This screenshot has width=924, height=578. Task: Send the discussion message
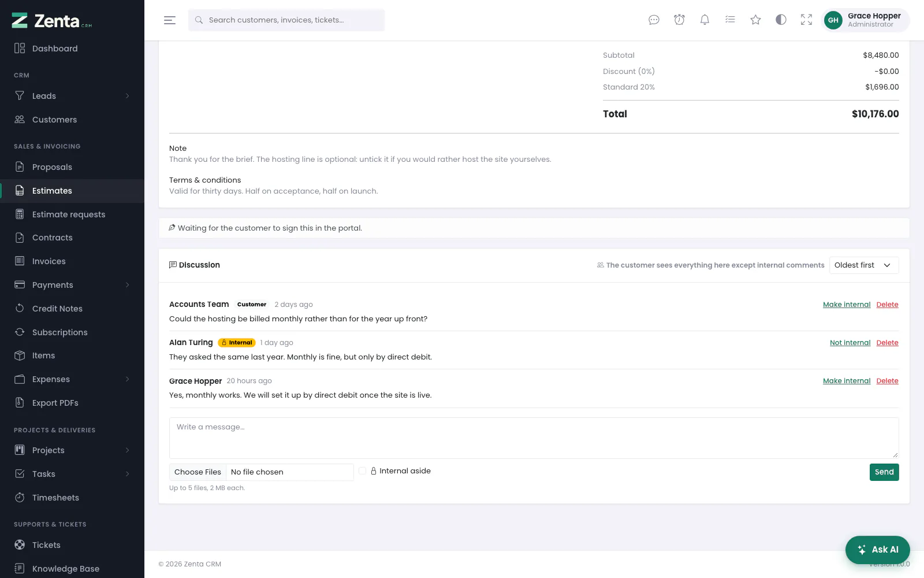(x=884, y=472)
